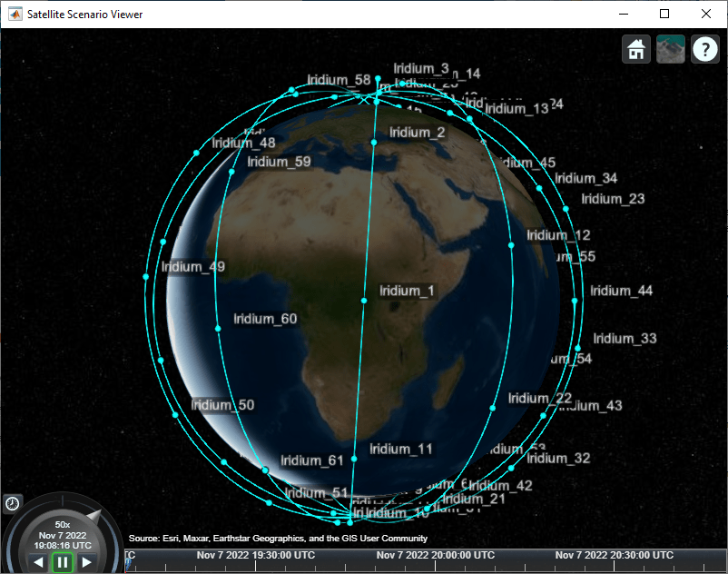Click the Iridium_59 label
The image size is (728, 574).
279,162
